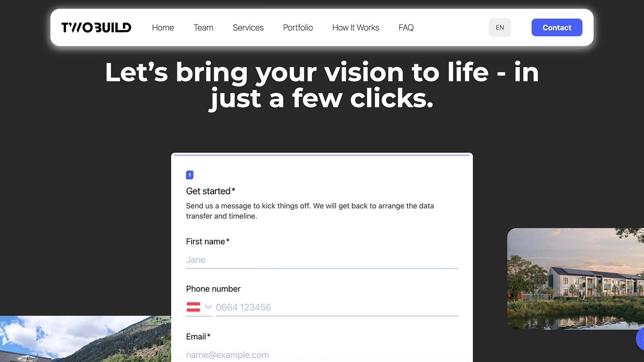Navigate to Portfolio
The height and width of the screenshot is (362, 644).
(x=298, y=27)
